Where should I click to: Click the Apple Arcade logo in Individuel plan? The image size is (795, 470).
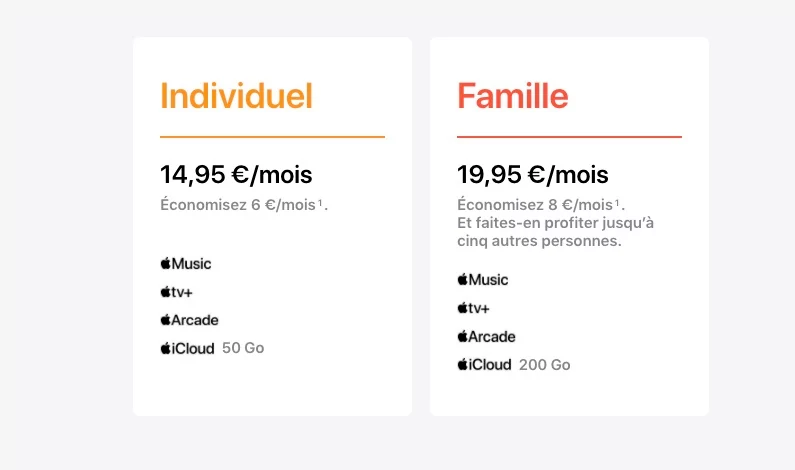189,320
